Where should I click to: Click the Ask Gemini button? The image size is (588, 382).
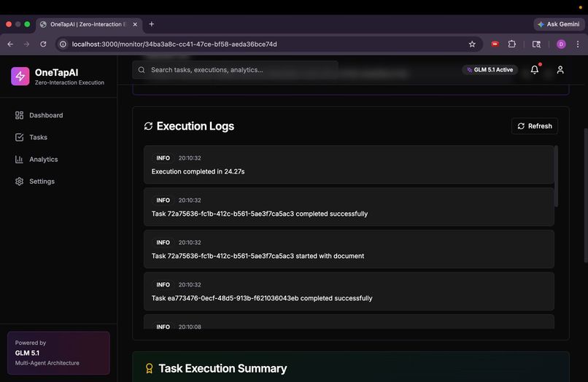point(559,24)
